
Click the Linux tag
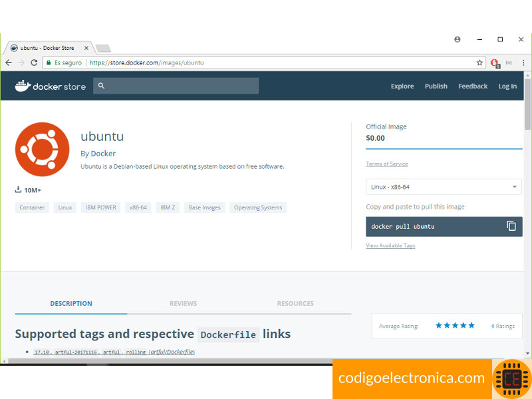coord(65,207)
